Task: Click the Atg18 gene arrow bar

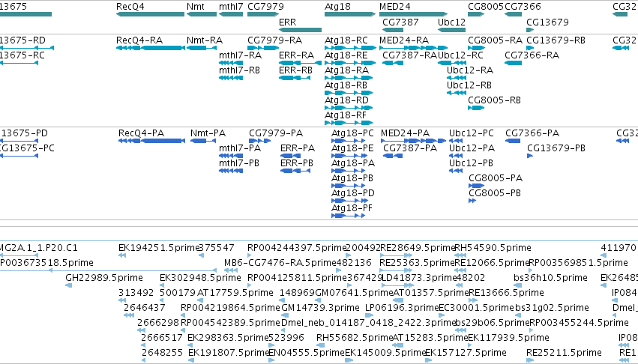Action: (x=350, y=14)
